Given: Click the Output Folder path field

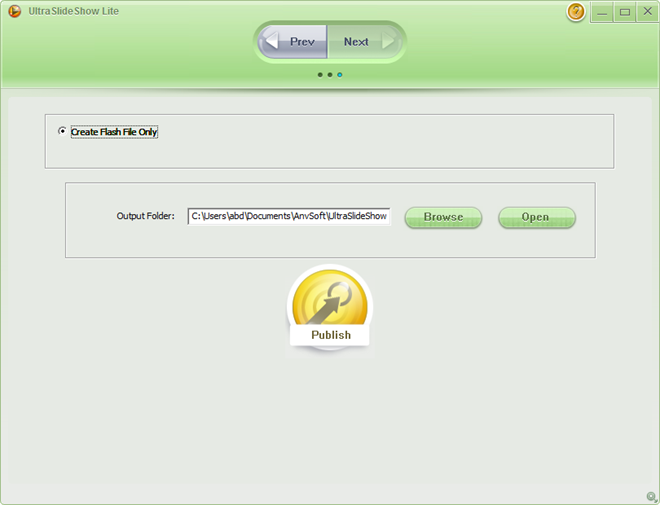Looking at the screenshot, I should click(x=289, y=216).
